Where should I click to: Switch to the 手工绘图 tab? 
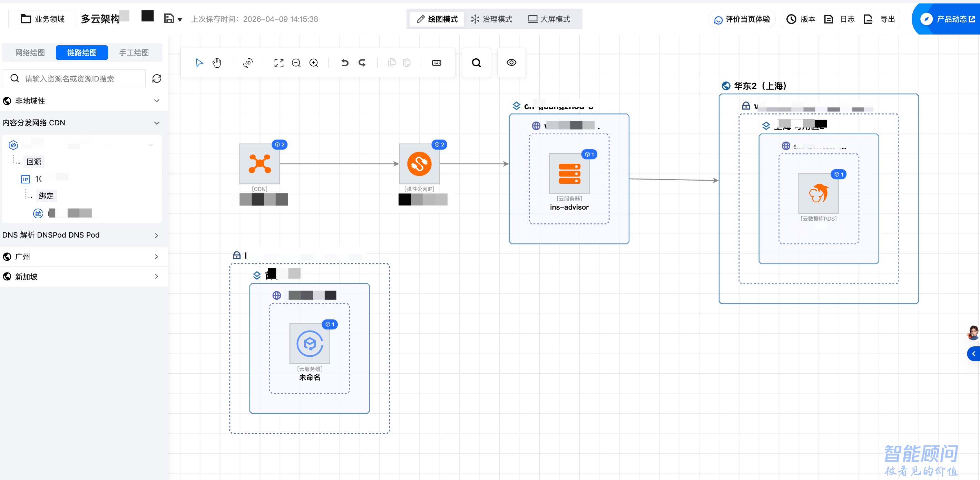(x=134, y=52)
